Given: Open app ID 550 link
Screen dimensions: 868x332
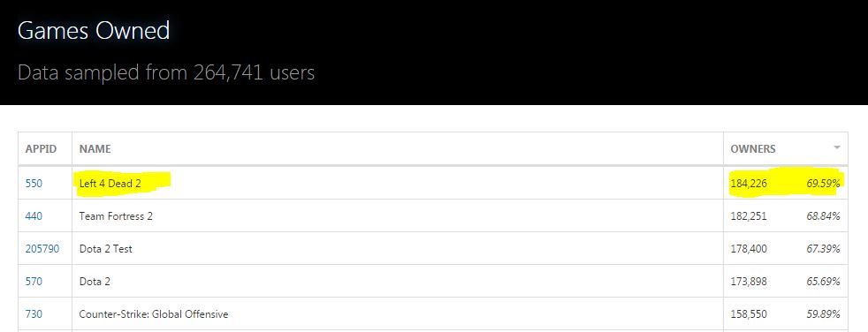Looking at the screenshot, I should click(34, 183).
